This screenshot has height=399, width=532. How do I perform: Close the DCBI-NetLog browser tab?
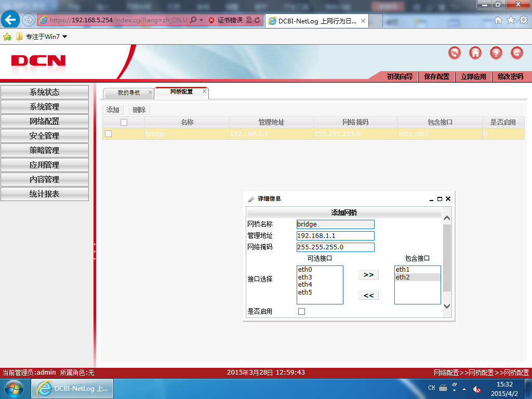(x=363, y=21)
